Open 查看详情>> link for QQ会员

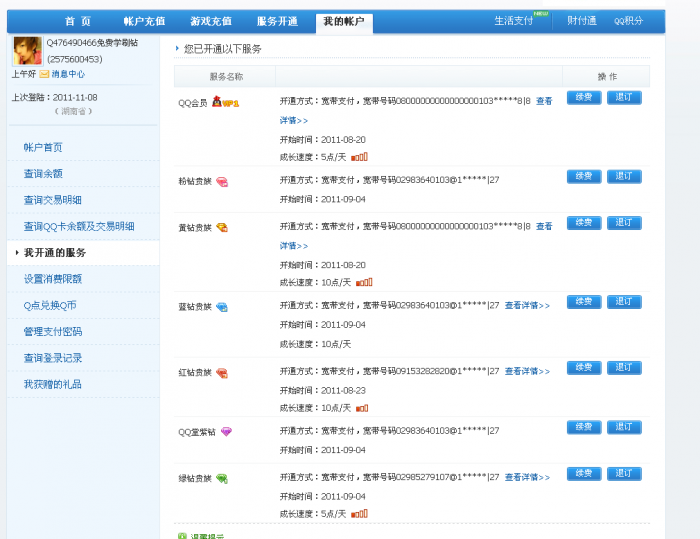(x=544, y=101)
